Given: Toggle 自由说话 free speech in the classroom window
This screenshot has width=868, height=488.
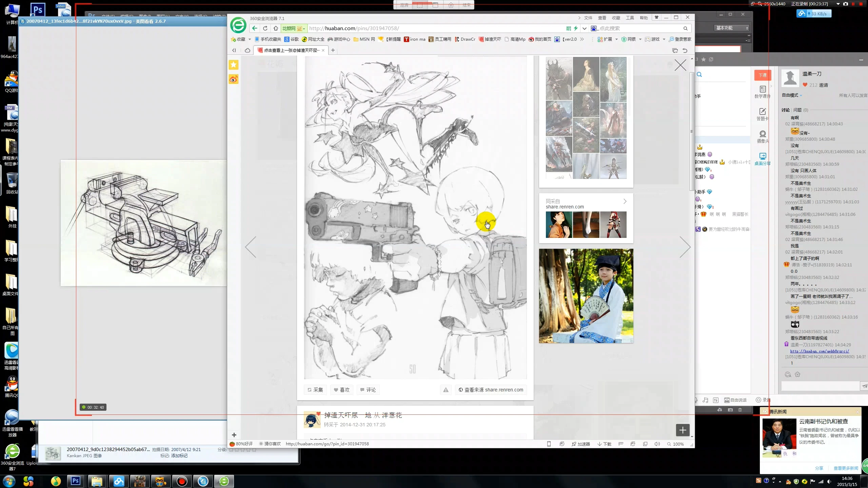Looking at the screenshot, I should click(x=735, y=400).
